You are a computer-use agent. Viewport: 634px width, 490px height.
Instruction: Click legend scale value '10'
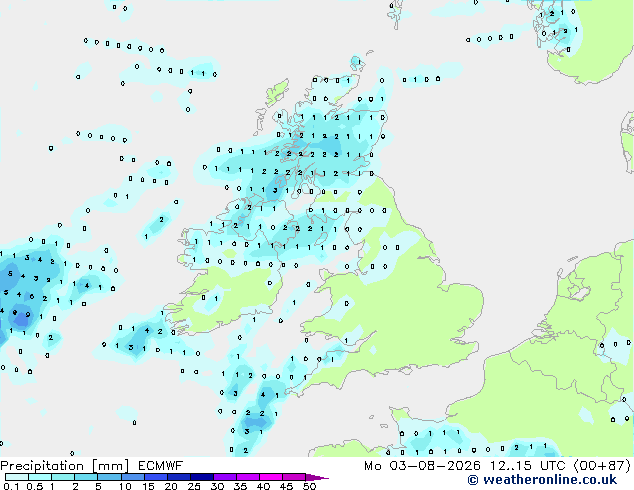[125, 486]
